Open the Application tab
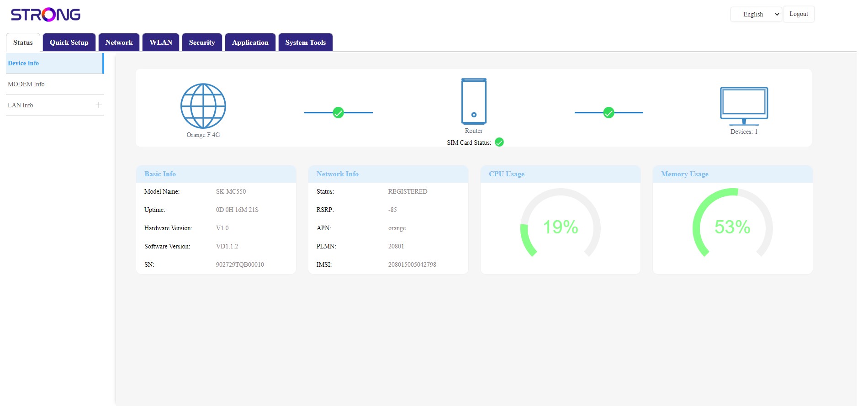 250,42
